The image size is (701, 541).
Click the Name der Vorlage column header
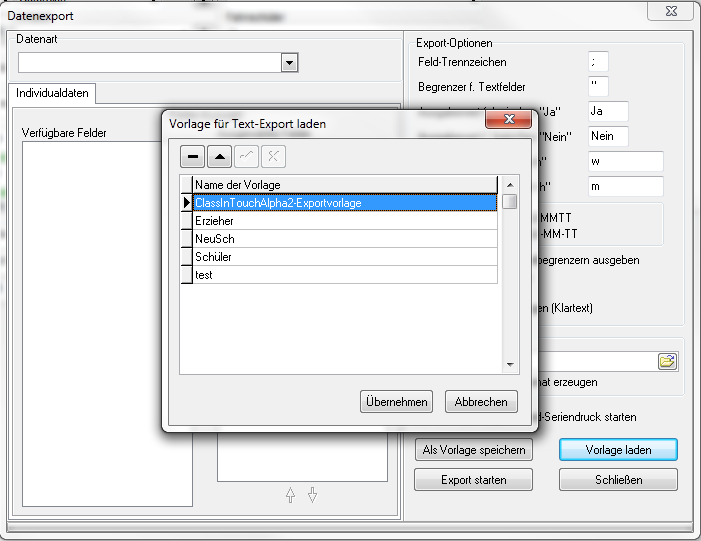point(345,184)
